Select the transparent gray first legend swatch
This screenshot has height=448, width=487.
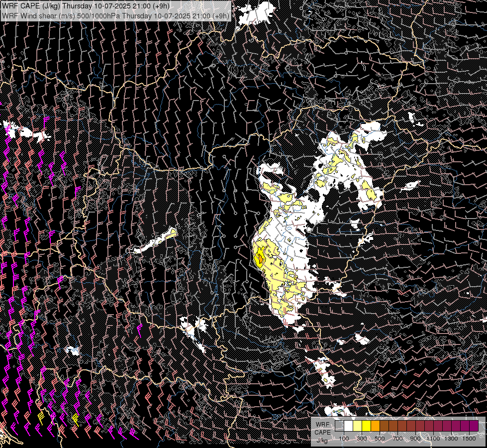tap(339, 426)
